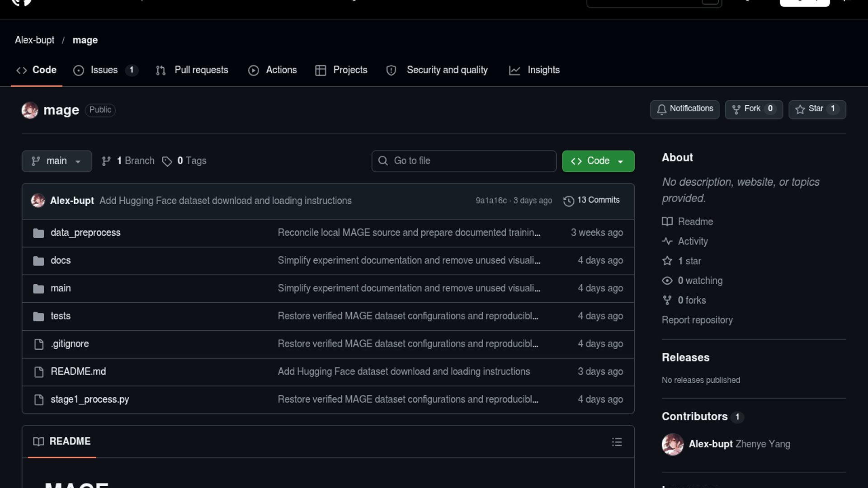This screenshot has width=868, height=488.
Task: Open the Releases section heading
Action: pyautogui.click(x=685, y=357)
